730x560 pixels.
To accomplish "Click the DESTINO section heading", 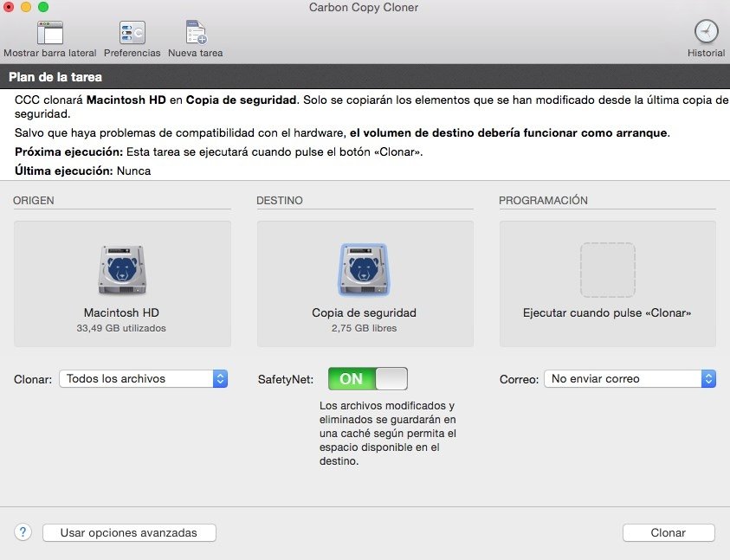I will 280,201.
